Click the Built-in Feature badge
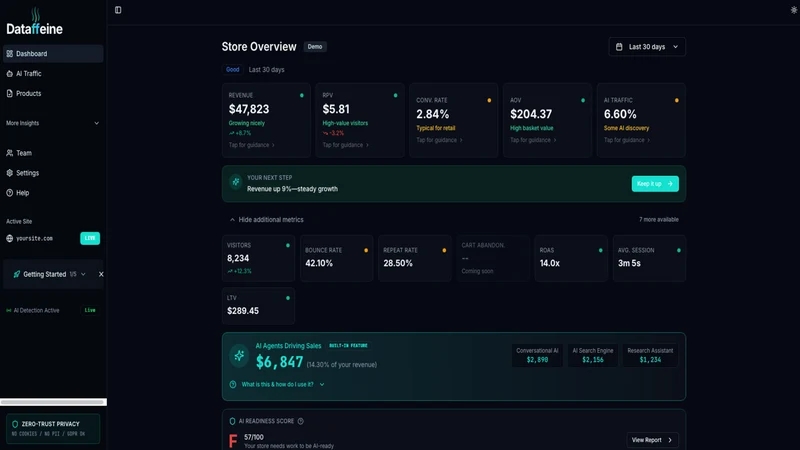800x450 pixels. 348,346
